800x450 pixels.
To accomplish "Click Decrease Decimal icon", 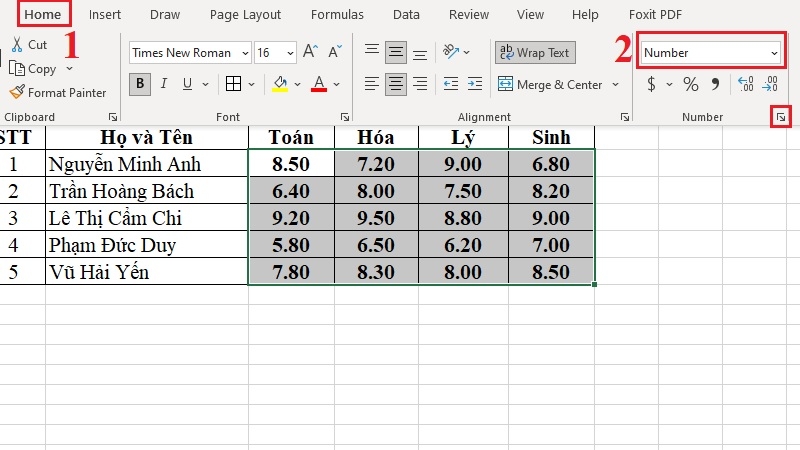I will tap(770, 84).
